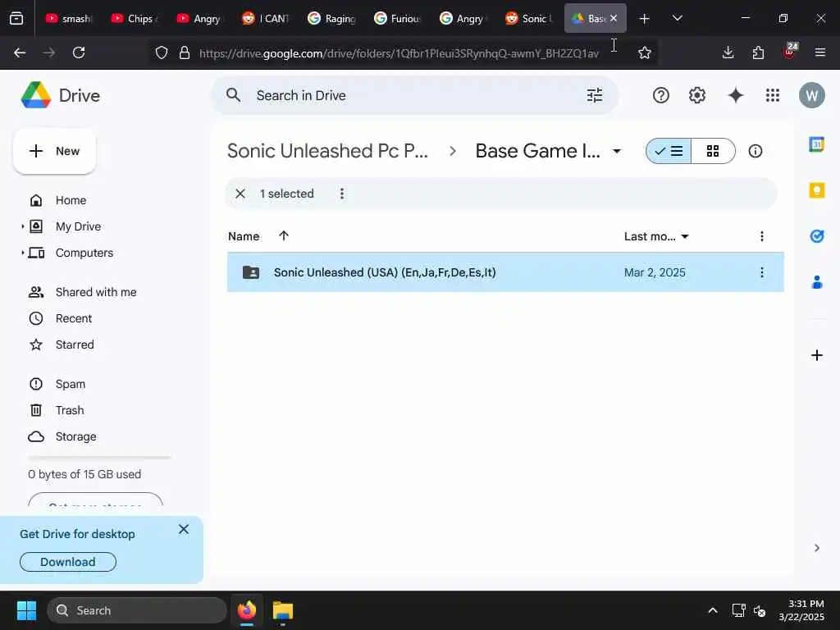Open Contacts side panel

tap(816, 282)
